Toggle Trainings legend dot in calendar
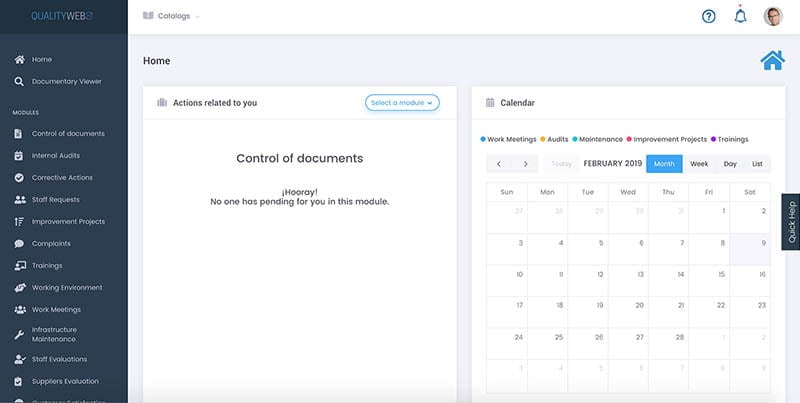 coord(713,139)
